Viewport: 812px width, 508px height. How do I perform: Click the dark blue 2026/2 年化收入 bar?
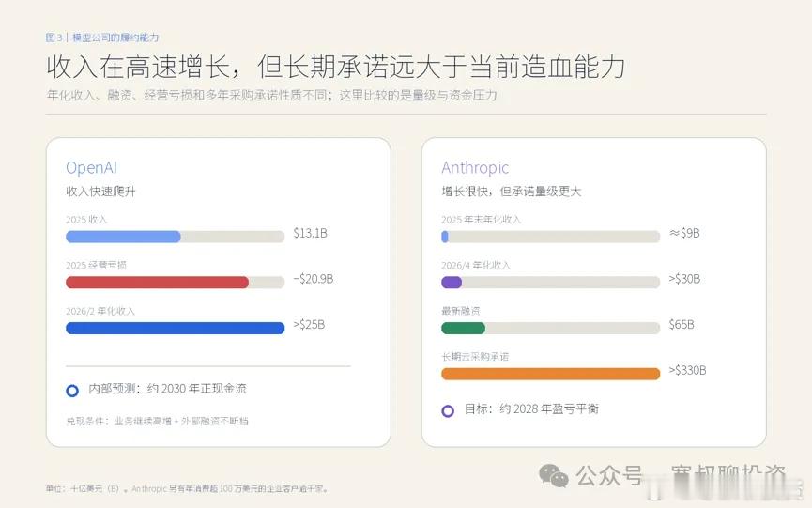tap(175, 328)
